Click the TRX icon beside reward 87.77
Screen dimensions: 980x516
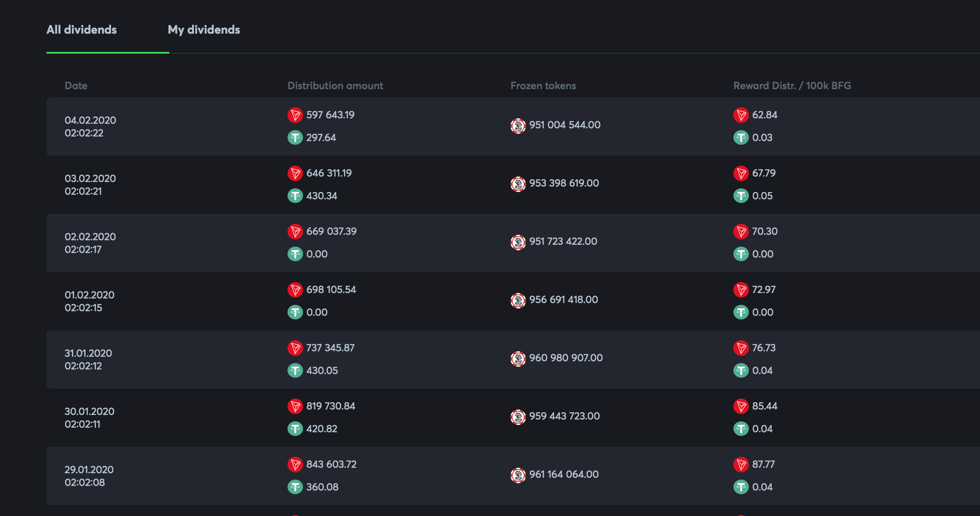tap(741, 465)
